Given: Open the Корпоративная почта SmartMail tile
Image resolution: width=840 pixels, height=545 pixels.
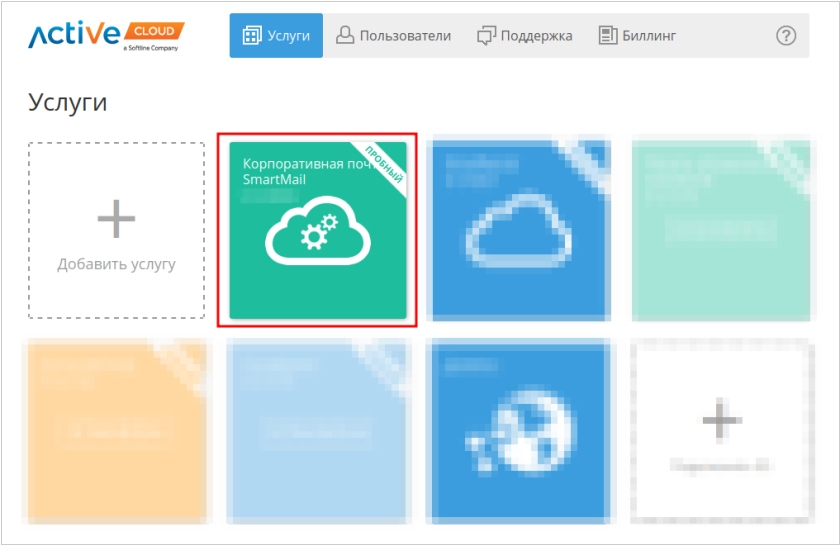Looking at the screenshot, I should [x=318, y=230].
